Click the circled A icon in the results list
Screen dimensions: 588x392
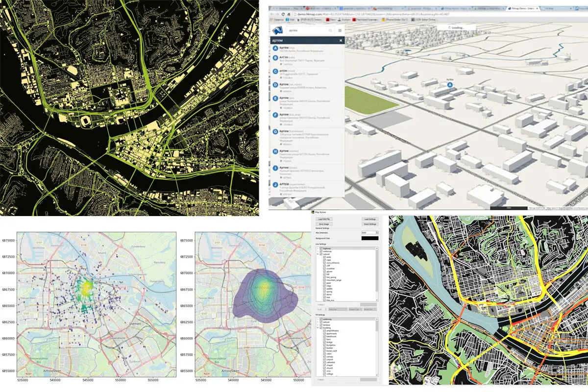point(275,49)
